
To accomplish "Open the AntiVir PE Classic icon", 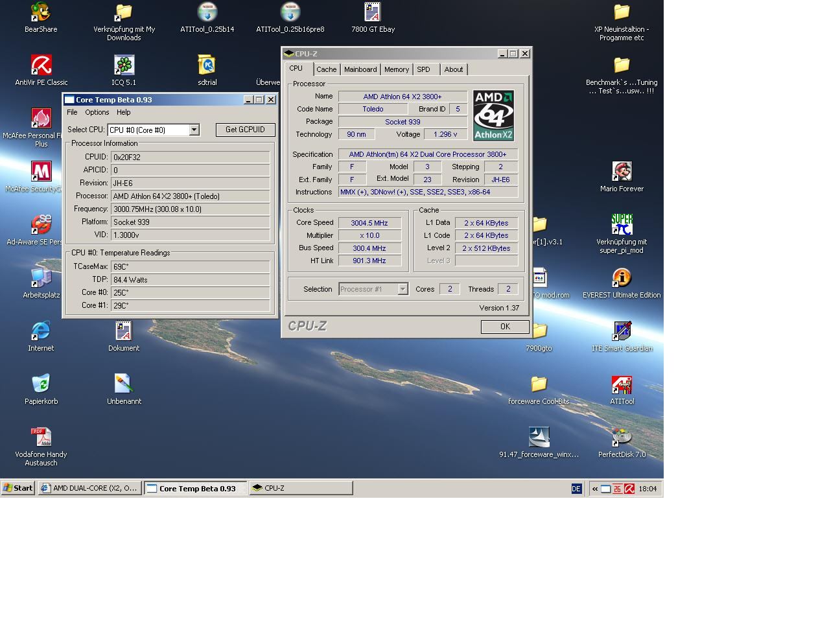I will [x=41, y=65].
